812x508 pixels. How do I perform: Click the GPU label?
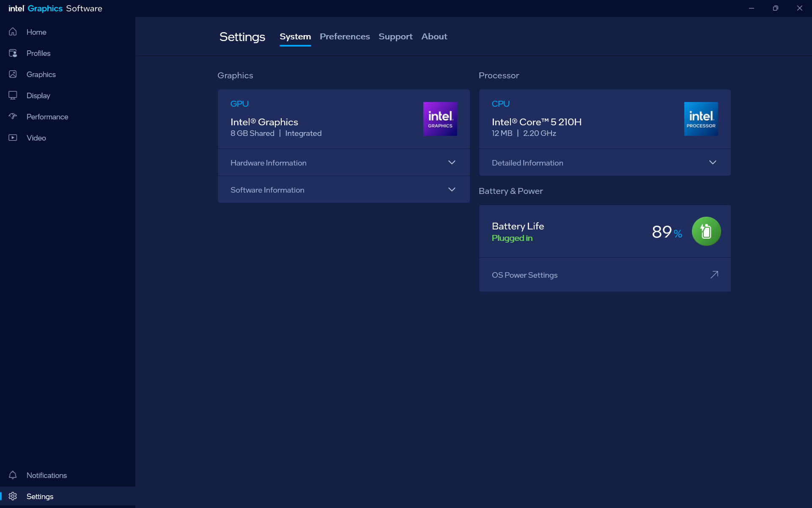(x=239, y=104)
